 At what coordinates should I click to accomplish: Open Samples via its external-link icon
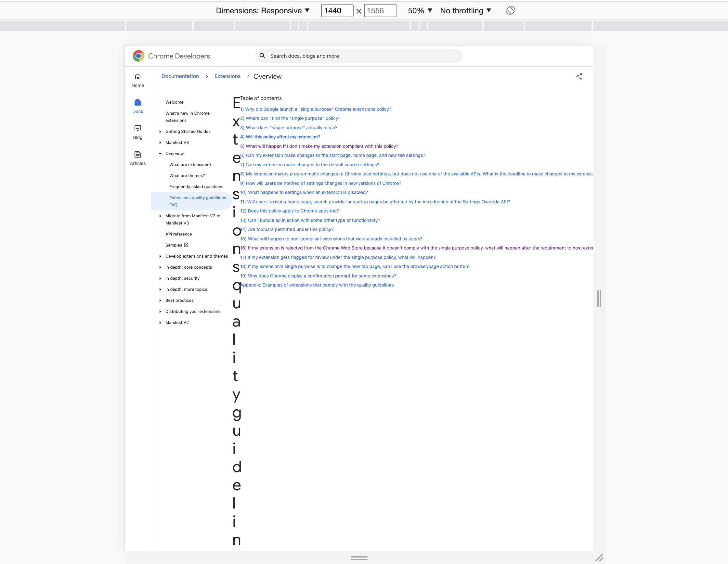coord(186,245)
